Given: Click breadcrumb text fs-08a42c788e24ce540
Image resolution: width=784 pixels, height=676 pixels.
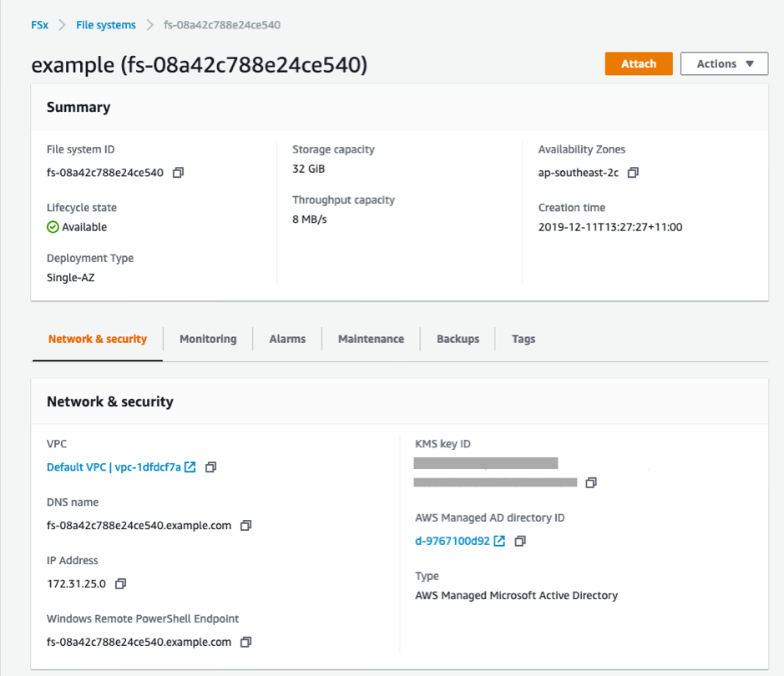Looking at the screenshot, I should tap(222, 25).
